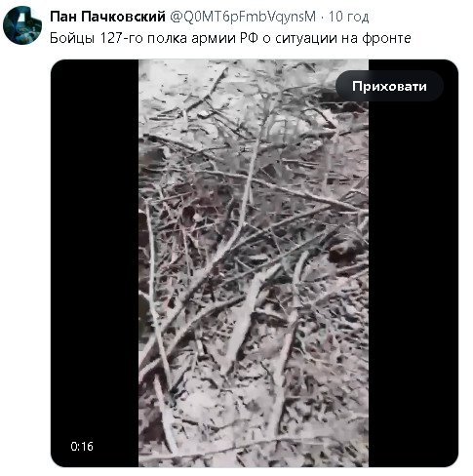The height and width of the screenshot is (476, 473).
Task: Click the words армии РФ in tweet text
Action: 224,38
